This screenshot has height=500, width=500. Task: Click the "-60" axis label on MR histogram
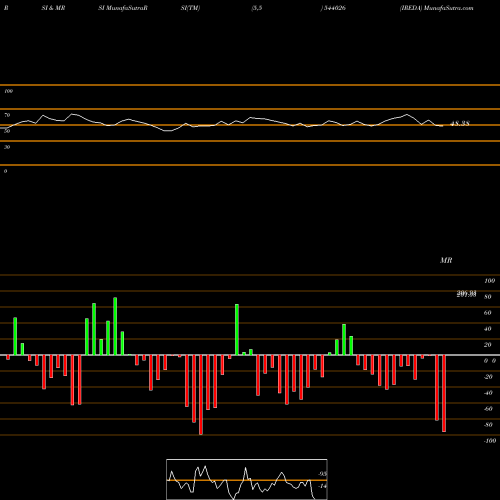488,409
